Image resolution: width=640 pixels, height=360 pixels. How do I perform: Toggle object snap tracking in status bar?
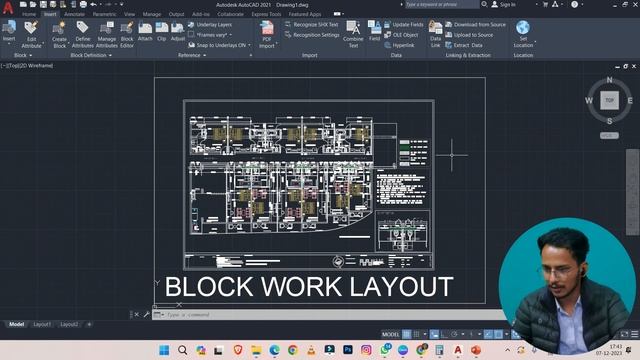pyautogui.click(x=488, y=334)
